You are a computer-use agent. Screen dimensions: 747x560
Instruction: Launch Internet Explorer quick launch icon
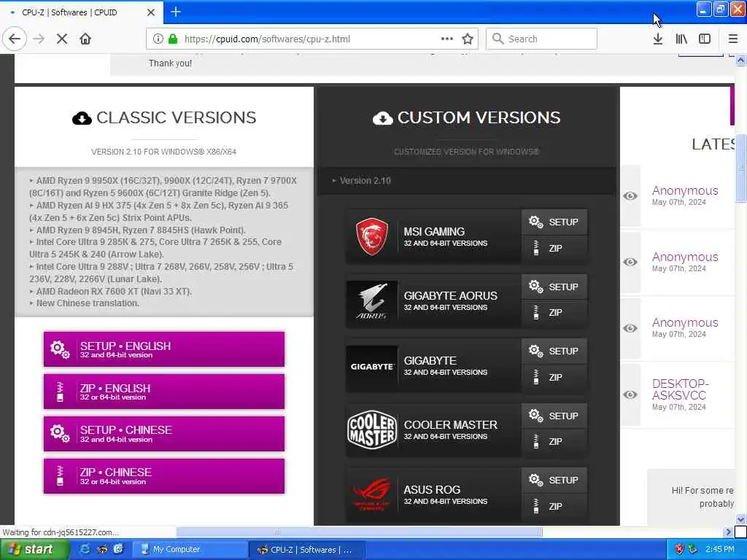pyautogui.click(x=85, y=550)
